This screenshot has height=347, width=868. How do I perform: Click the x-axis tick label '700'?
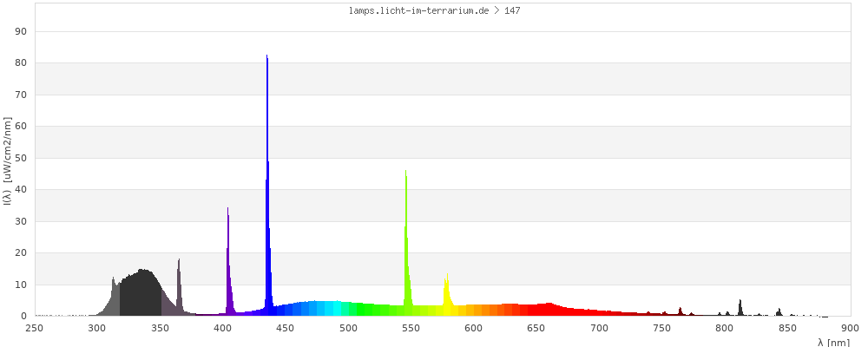[x=599, y=328]
